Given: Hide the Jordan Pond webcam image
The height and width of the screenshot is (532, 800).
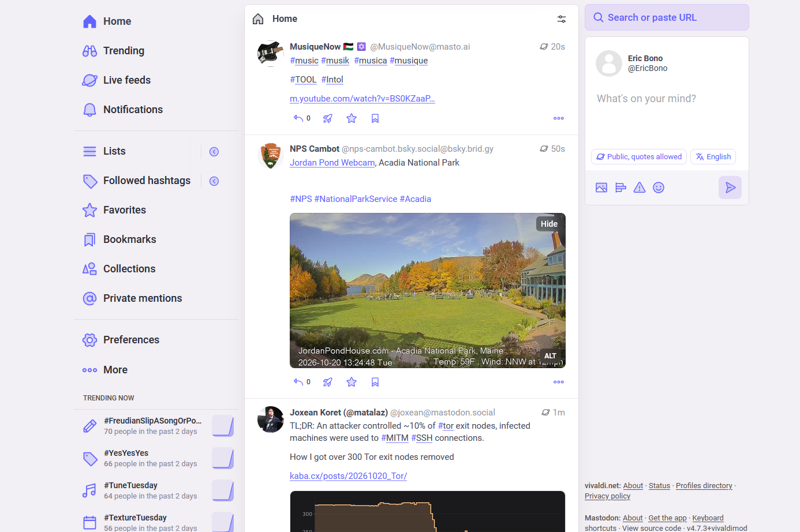Looking at the screenshot, I should point(549,224).
